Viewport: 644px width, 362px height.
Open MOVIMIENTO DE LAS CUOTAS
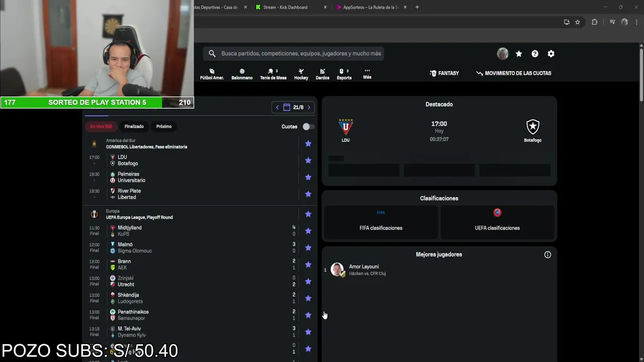(x=514, y=73)
